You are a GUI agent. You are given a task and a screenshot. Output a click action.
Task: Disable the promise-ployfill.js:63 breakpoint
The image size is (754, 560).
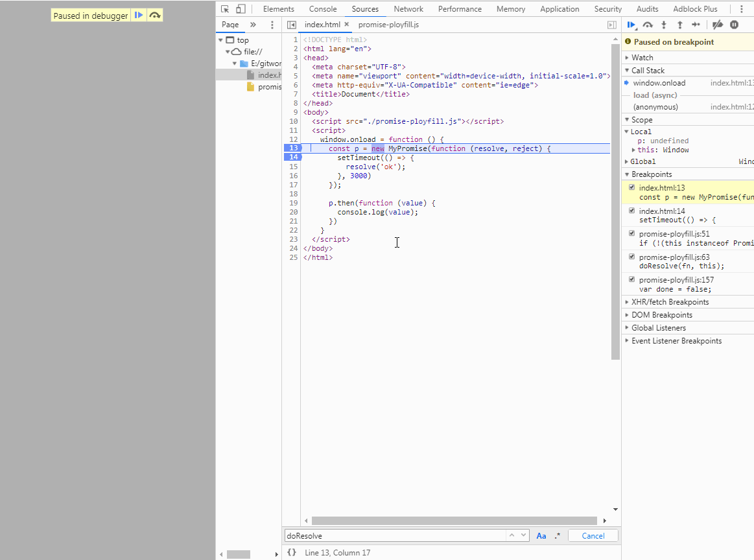click(632, 257)
